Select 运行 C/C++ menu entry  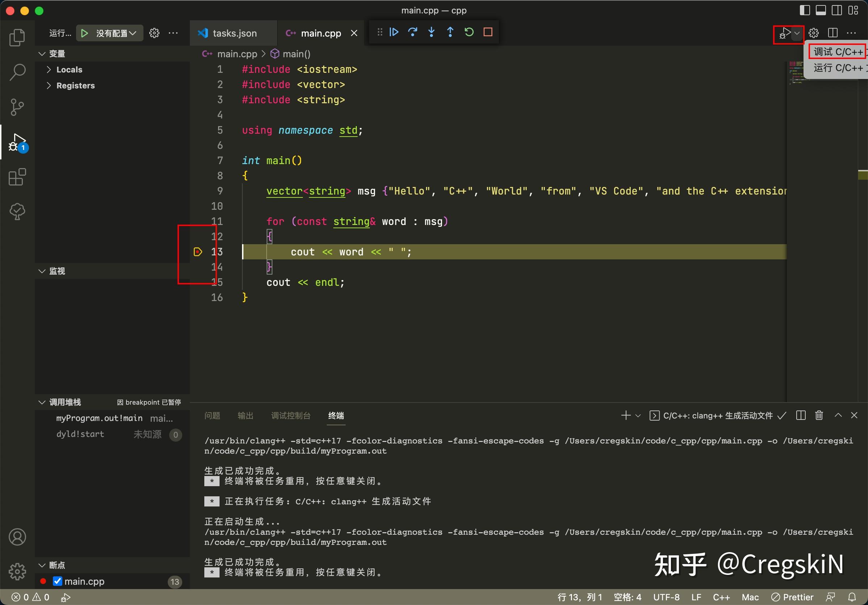click(838, 68)
